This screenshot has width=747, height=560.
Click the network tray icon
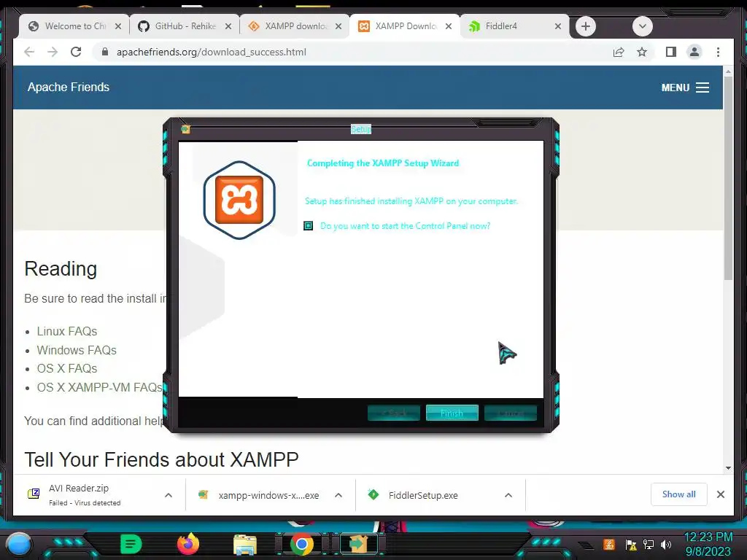pyautogui.click(x=649, y=544)
